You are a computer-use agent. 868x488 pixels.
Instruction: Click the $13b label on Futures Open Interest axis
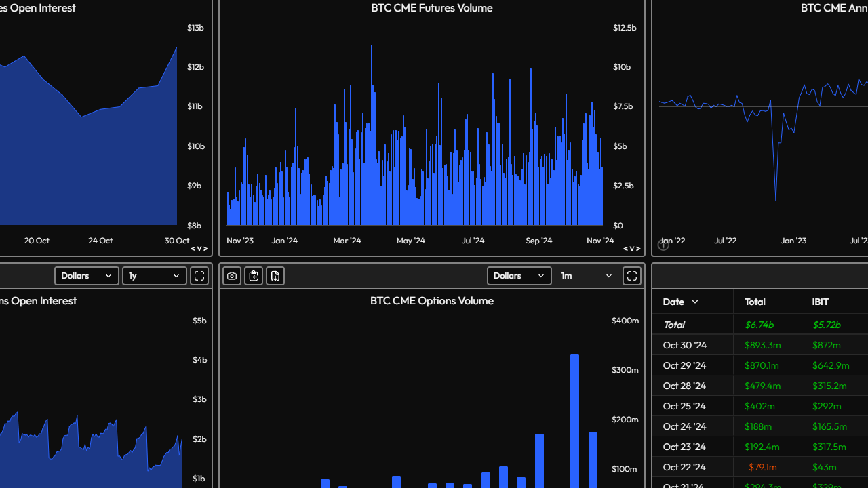(x=195, y=28)
